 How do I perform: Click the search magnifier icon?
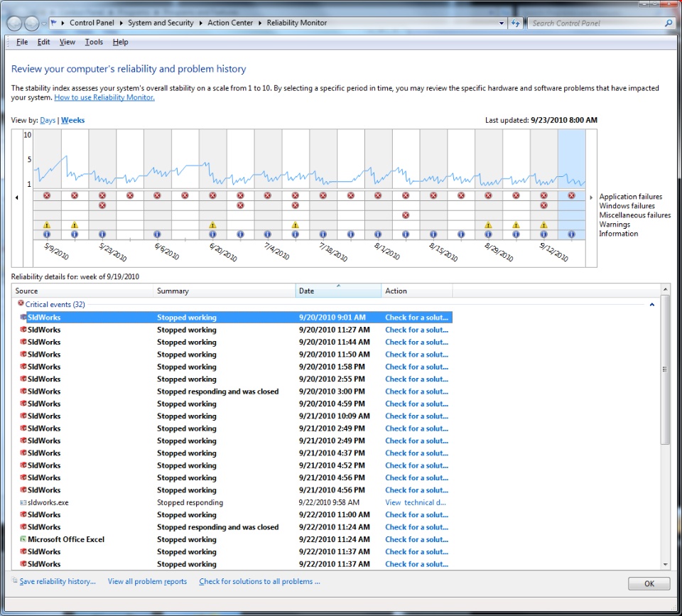tap(669, 23)
